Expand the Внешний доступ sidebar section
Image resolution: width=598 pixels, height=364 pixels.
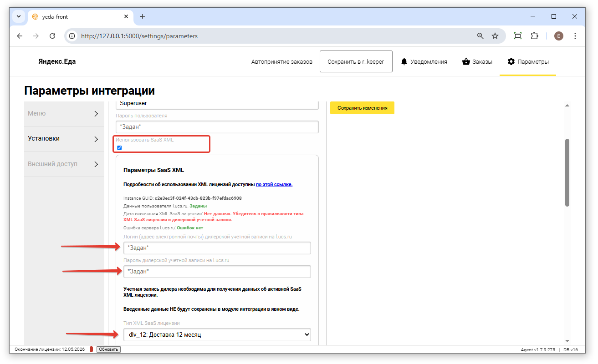(x=64, y=164)
